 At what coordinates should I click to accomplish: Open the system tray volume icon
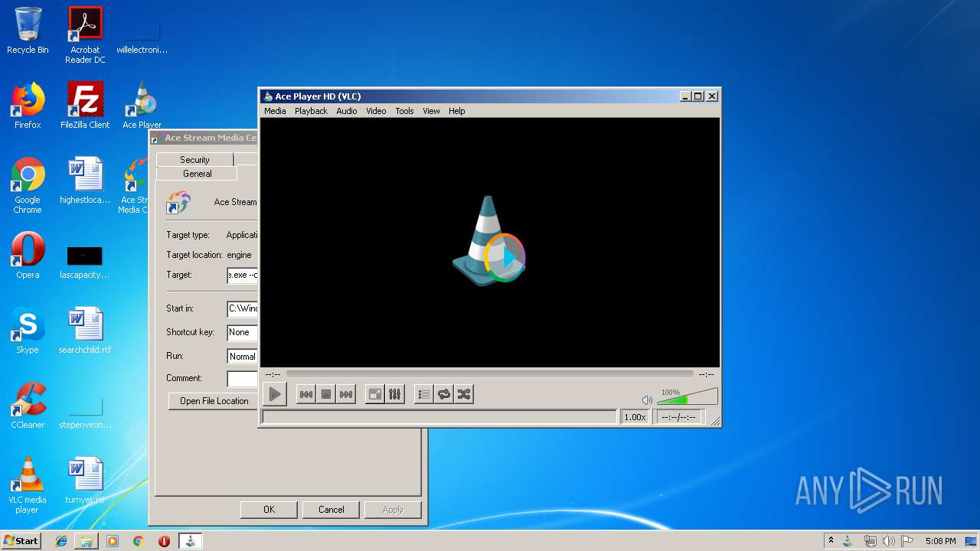889,541
